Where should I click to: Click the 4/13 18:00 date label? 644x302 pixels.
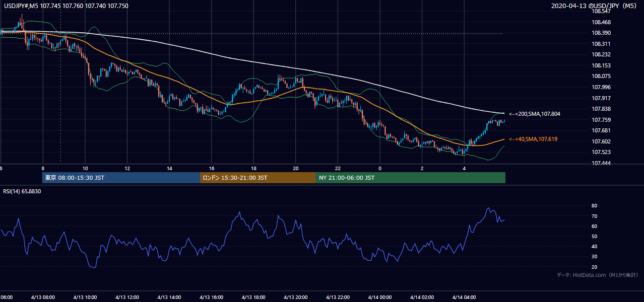(253, 297)
